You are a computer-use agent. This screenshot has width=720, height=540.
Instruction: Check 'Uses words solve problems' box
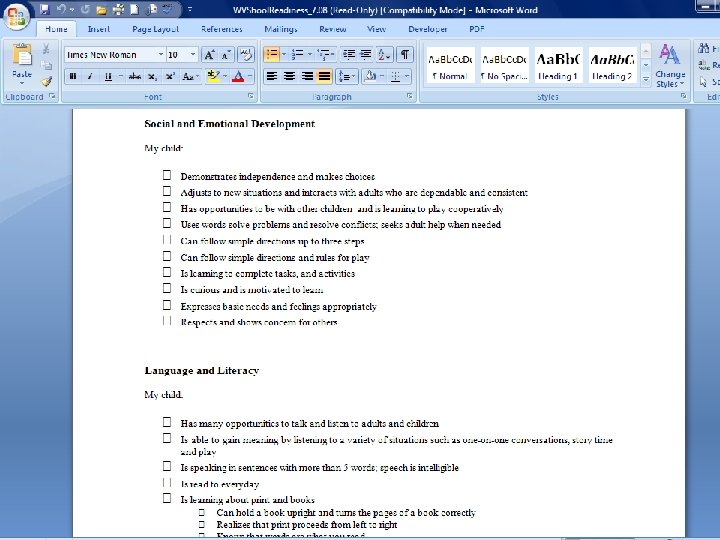(x=167, y=223)
